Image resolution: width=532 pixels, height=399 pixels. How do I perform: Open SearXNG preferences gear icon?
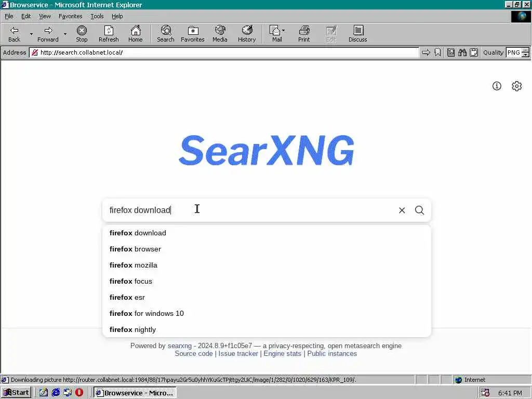click(516, 86)
